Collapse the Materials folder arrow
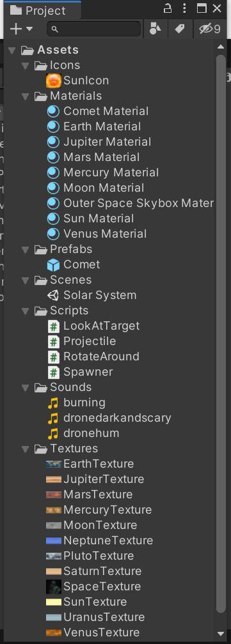 pyautogui.click(x=26, y=96)
